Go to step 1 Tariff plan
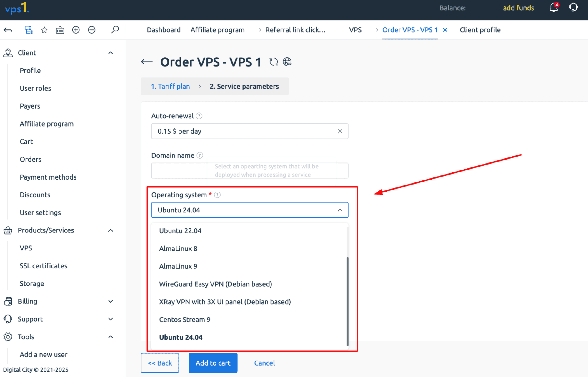Screen dimensions: 588x377 (x=170, y=87)
